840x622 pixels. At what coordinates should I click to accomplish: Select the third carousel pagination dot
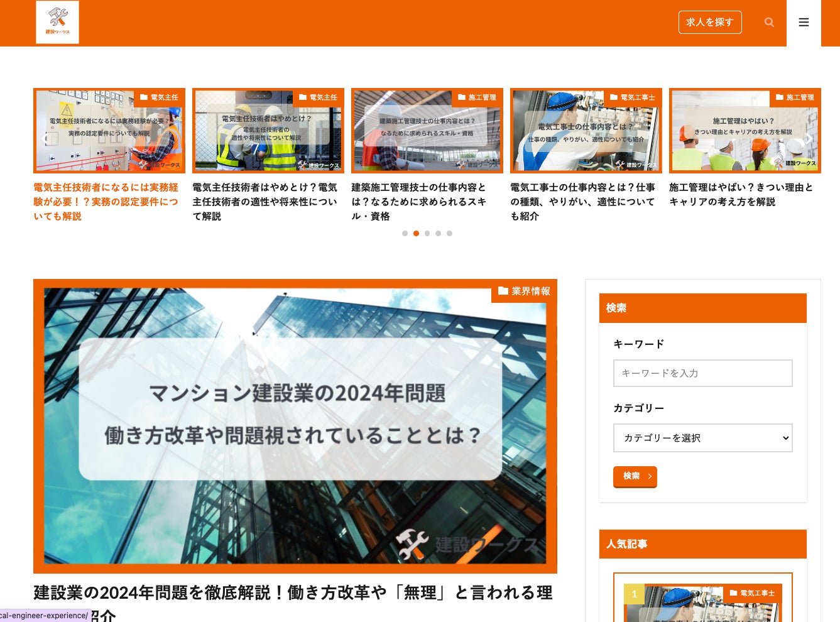(x=427, y=233)
